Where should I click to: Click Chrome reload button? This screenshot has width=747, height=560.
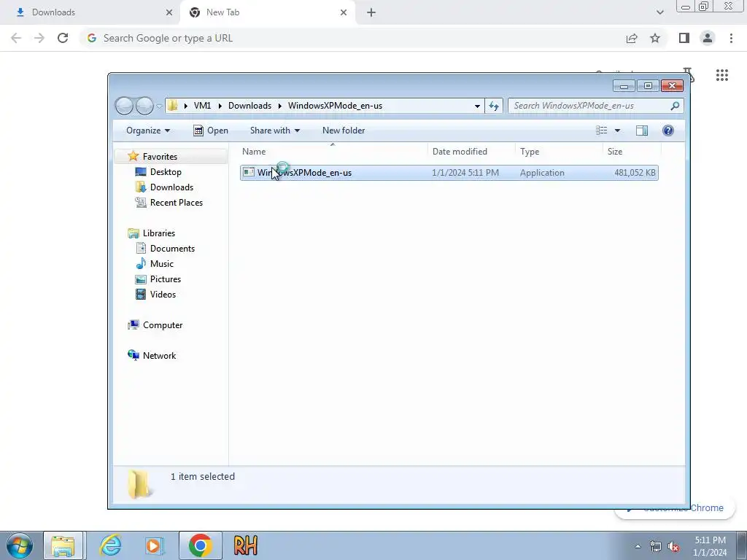[63, 38]
